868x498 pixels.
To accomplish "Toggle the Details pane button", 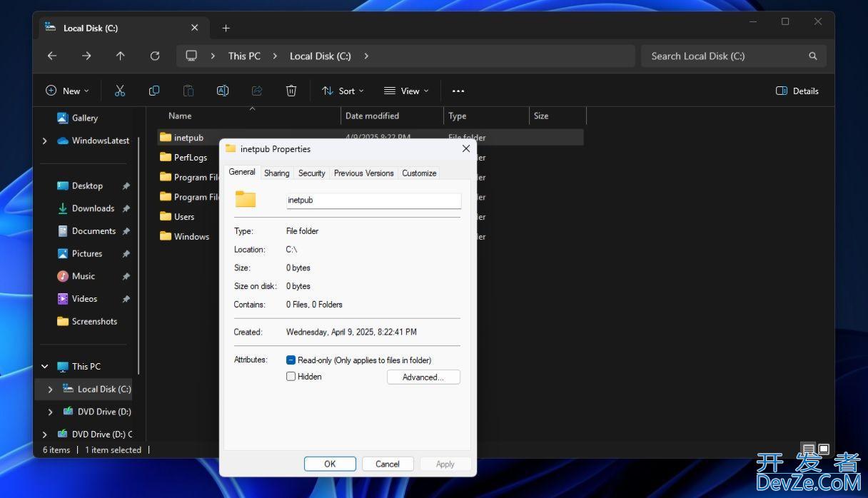I will click(797, 91).
